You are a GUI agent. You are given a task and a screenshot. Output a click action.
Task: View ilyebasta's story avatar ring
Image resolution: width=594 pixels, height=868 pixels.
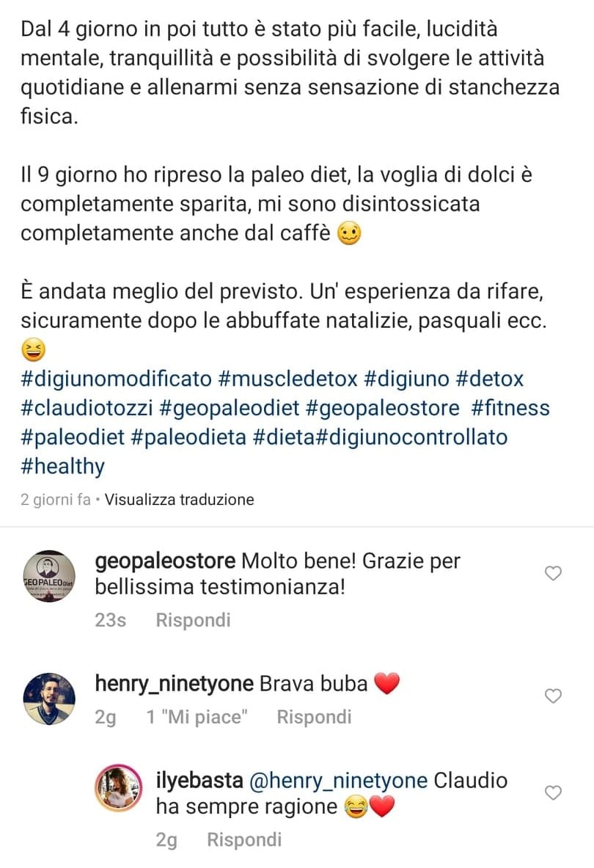click(x=119, y=788)
